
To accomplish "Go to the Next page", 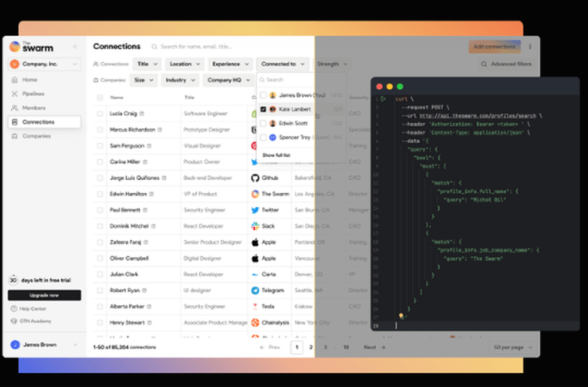I will point(375,347).
